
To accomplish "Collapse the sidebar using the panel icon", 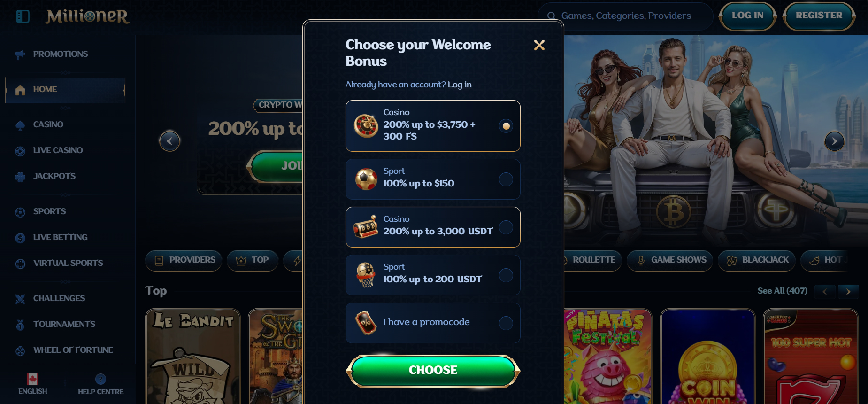I will point(23,16).
